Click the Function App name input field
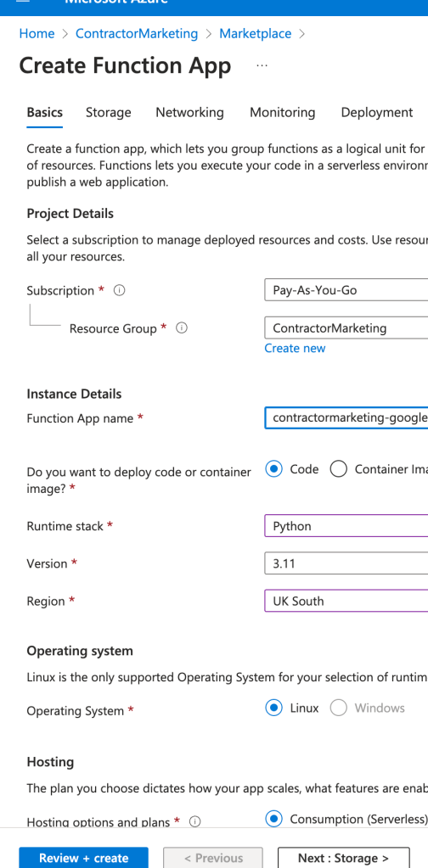 pyautogui.click(x=346, y=418)
